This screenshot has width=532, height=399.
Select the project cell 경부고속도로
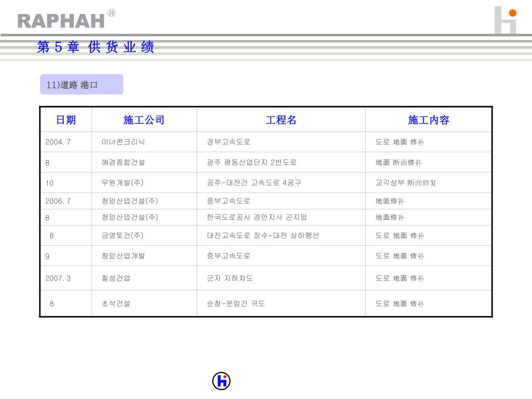[229, 142]
